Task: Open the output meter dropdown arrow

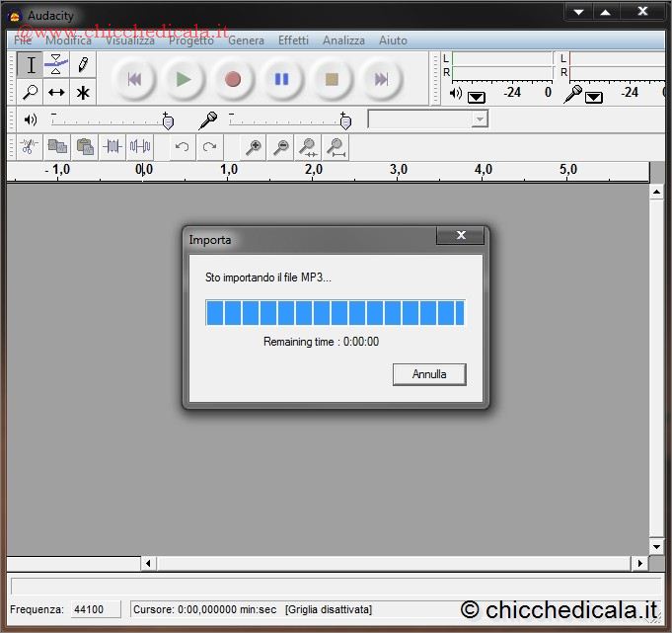Action: pos(477,97)
